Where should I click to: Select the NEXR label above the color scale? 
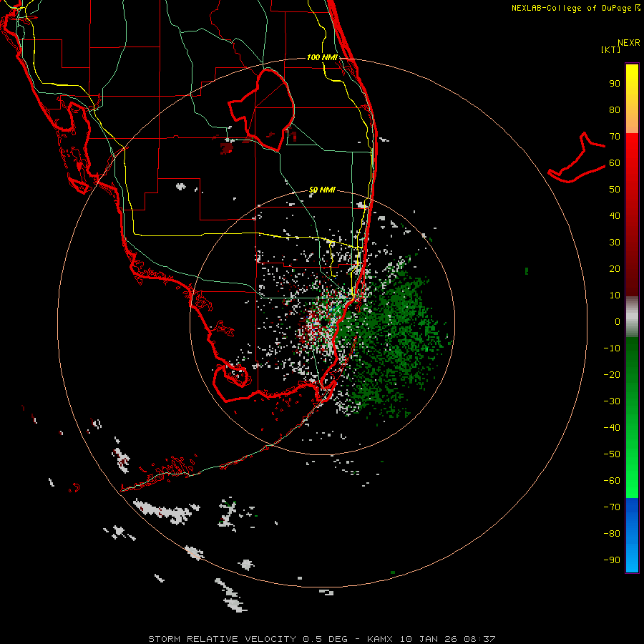(x=629, y=43)
